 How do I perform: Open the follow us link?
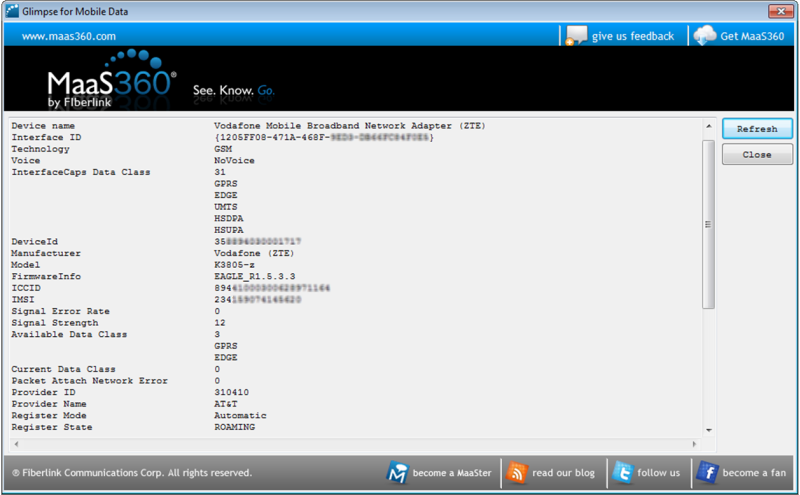click(658, 473)
